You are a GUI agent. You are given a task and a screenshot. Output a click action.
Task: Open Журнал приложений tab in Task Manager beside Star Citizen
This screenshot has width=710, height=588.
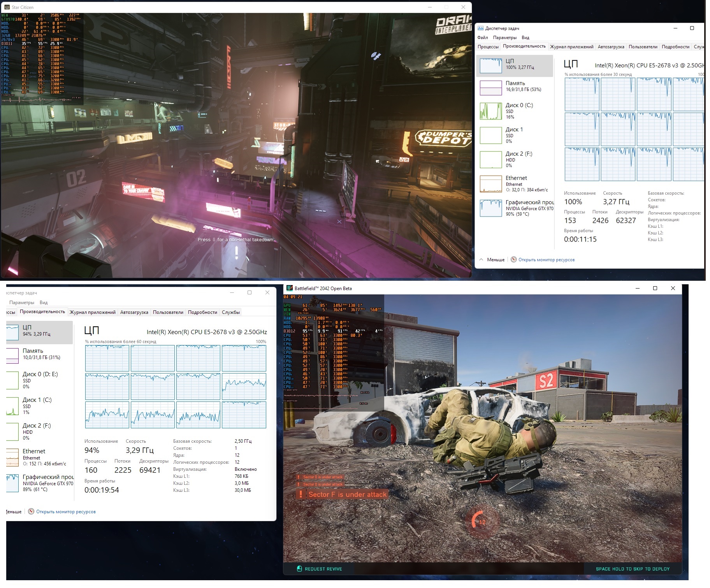point(571,47)
